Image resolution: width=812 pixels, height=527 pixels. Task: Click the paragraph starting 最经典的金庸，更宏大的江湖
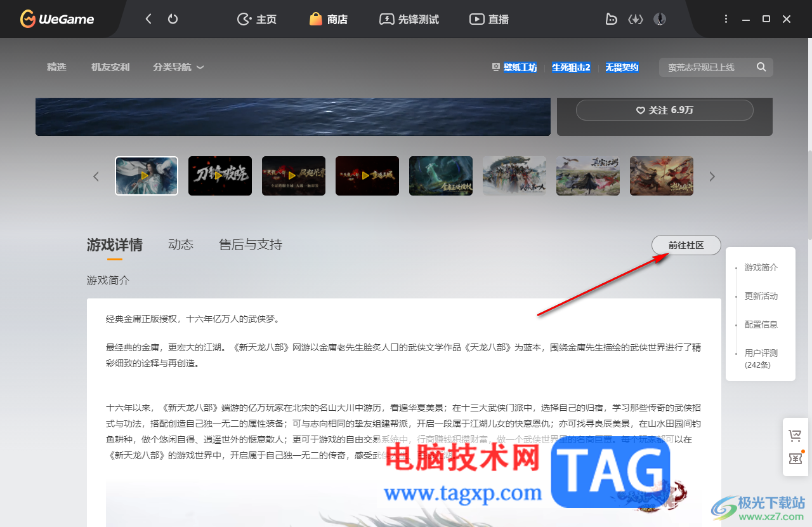403,356
